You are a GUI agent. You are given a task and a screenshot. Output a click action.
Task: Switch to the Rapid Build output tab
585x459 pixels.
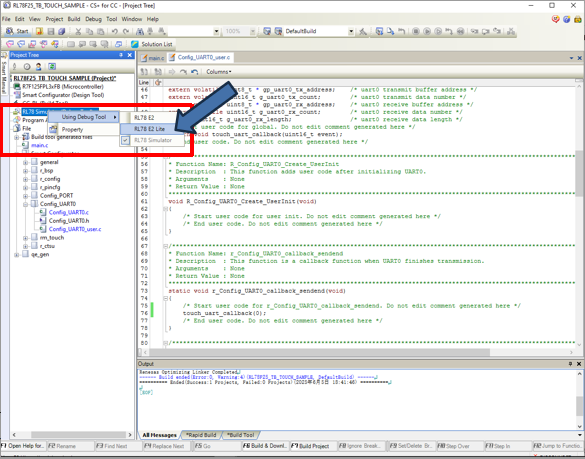click(x=201, y=435)
